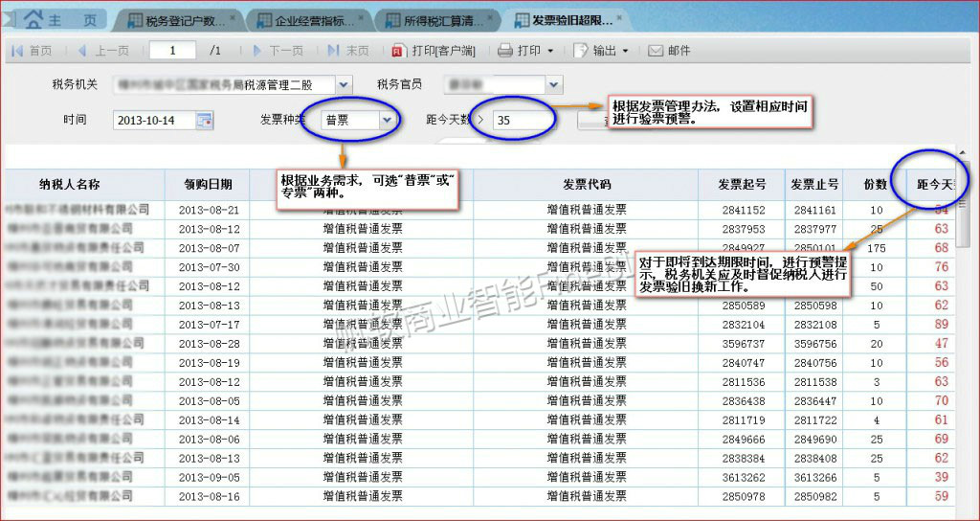
Task: Click the 份数 column header
Action: coord(876,185)
